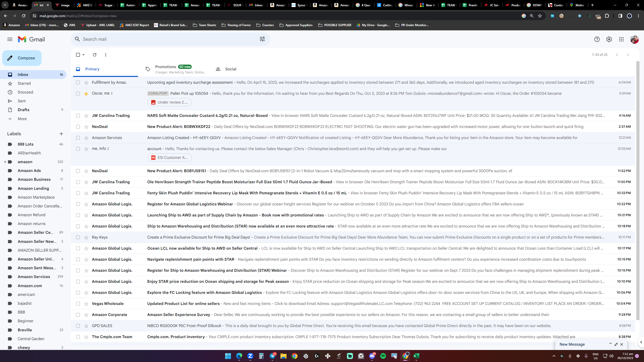Open Windows Start menu
Screen dimensions: 644x362
click(x=228, y=356)
